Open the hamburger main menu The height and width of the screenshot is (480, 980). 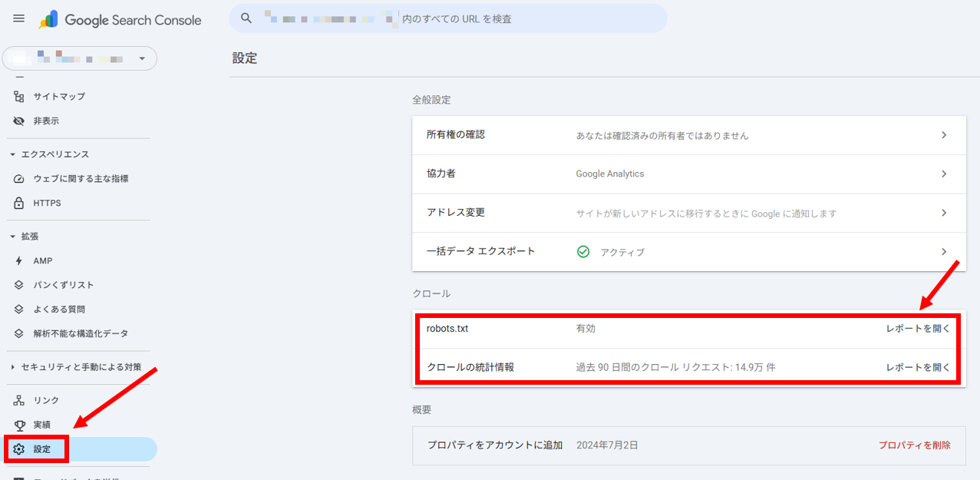coord(19,19)
